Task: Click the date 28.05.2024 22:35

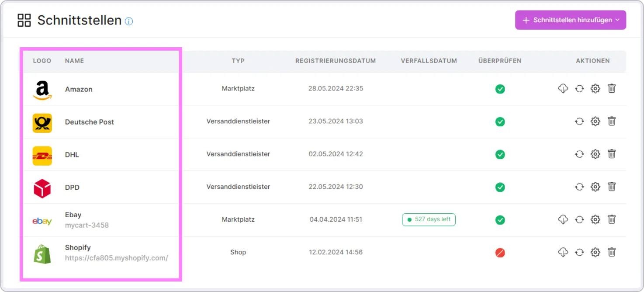Action: coord(336,88)
